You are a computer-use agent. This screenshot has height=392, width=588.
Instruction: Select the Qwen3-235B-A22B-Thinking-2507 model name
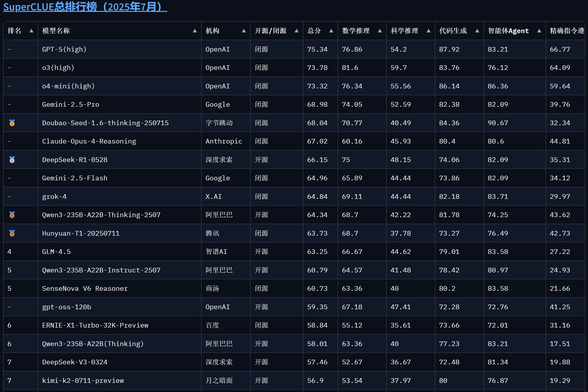pyautogui.click(x=101, y=215)
